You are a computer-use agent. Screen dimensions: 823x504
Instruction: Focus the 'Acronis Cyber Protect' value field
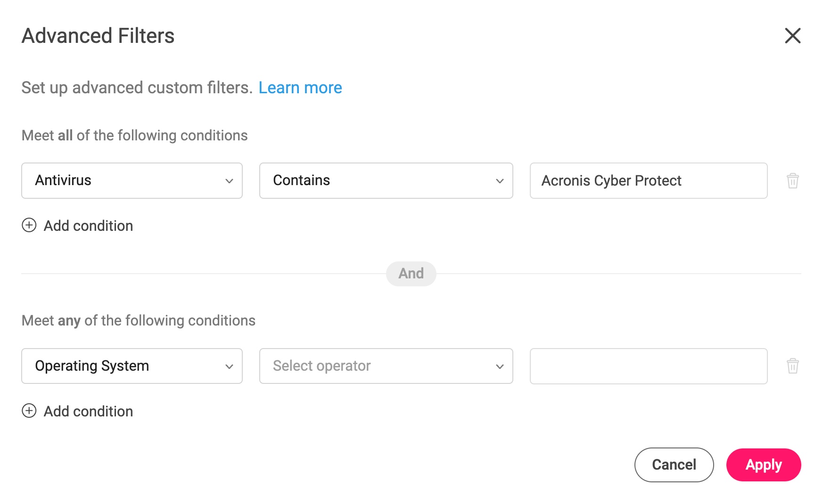649,181
